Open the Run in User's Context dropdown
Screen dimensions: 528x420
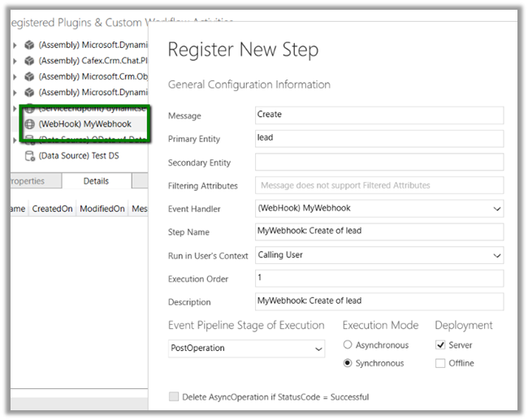(496, 255)
